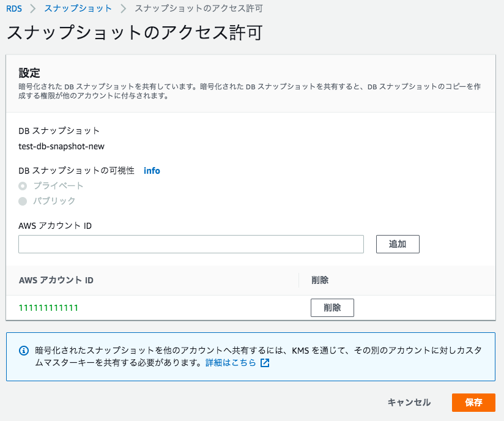Click the info circle icon in the KMS notice
Image resolution: width=504 pixels, height=421 pixels.
pos(24,351)
